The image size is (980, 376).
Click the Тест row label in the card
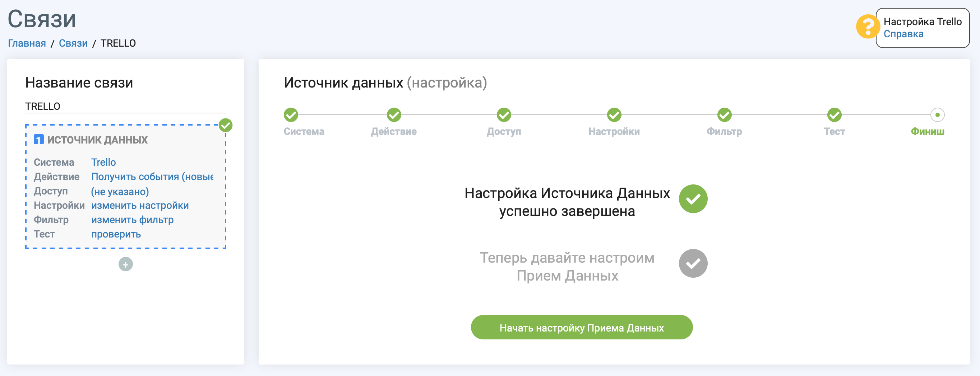[x=44, y=234]
